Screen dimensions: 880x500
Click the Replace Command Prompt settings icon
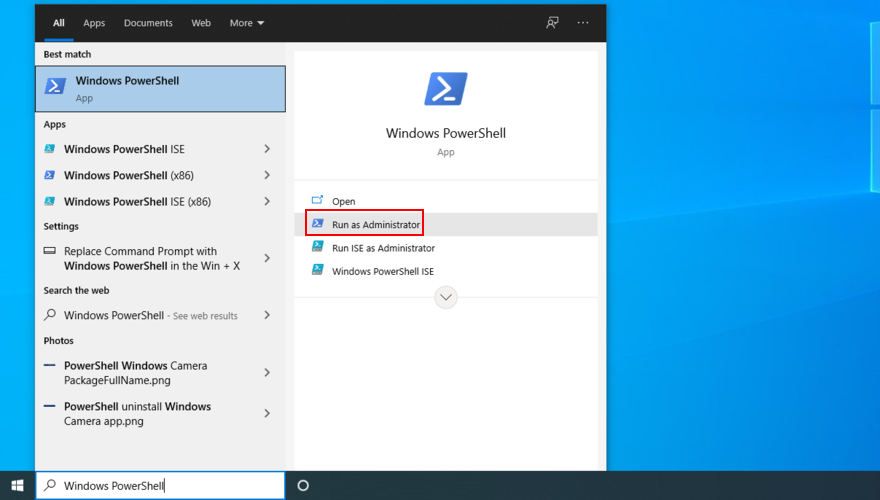coord(49,251)
